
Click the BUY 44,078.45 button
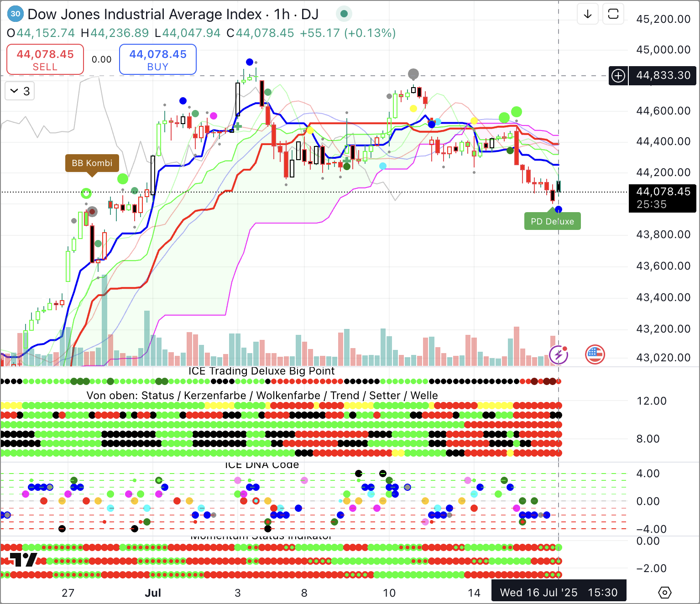158,59
